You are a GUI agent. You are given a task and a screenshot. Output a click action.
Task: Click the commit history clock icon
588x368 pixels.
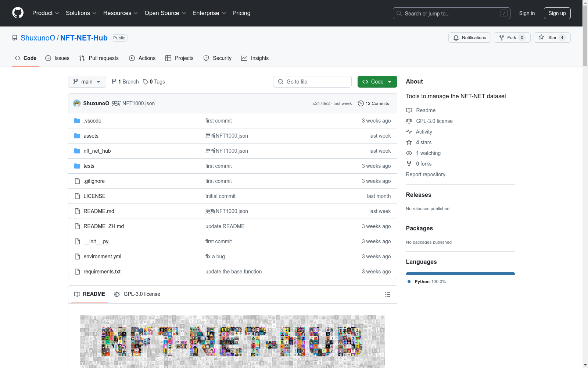click(x=361, y=103)
